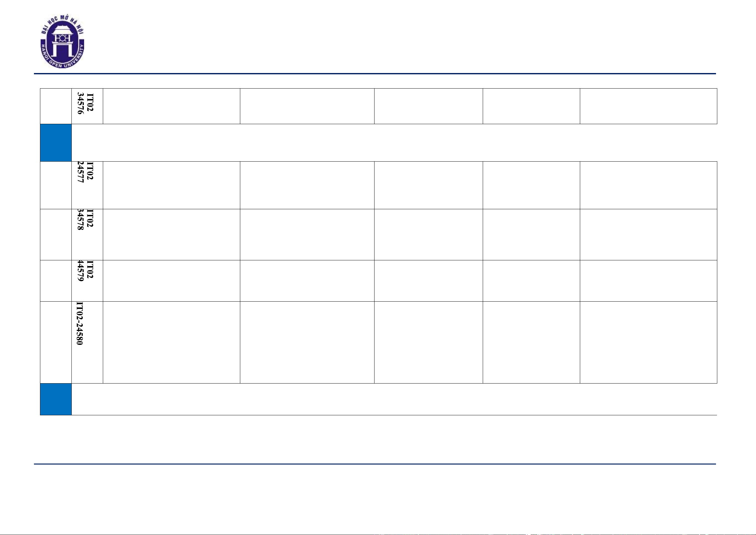Click empty cell right of IT02 34576
The height and width of the screenshot is (535, 756).
pos(171,106)
